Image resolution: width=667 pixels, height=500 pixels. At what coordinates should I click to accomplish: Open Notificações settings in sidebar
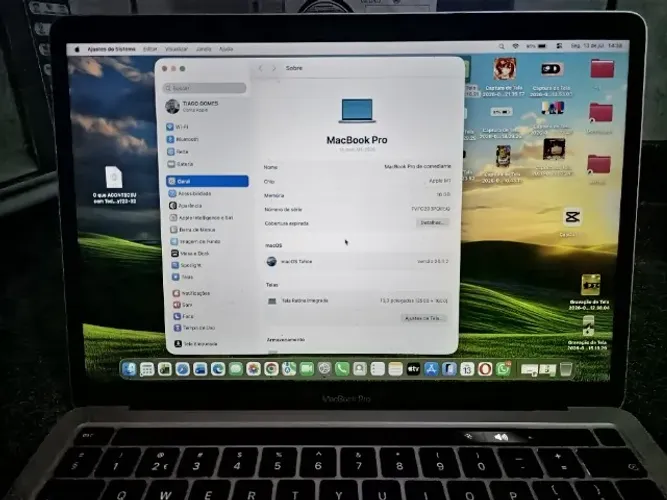(191, 293)
